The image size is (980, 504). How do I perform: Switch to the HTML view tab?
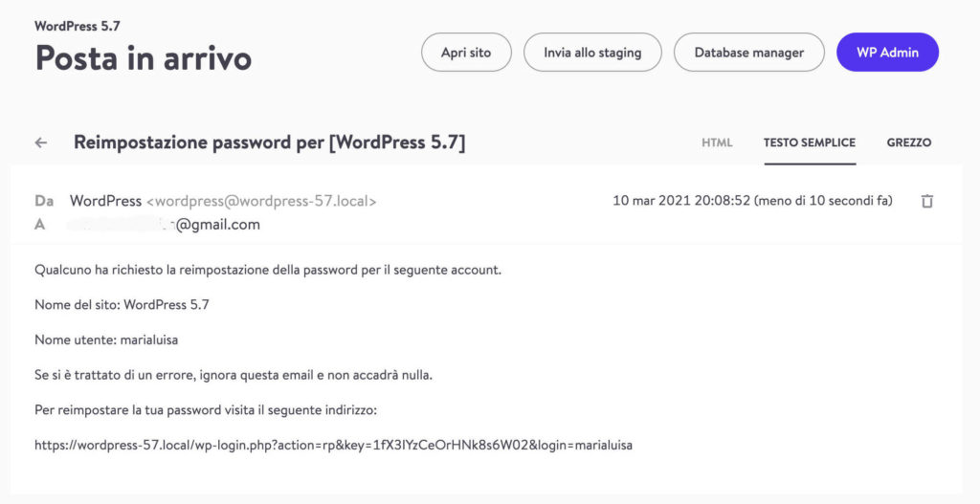[x=717, y=142]
